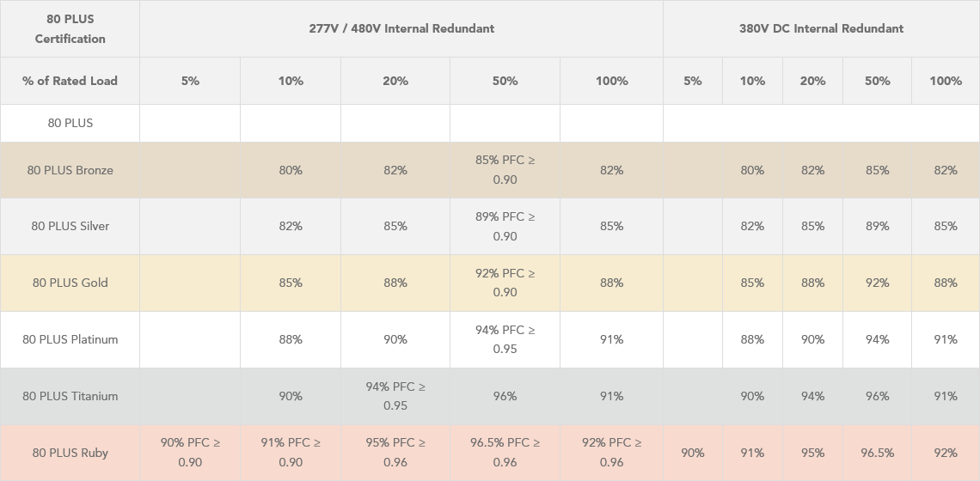
Task: Select the '95% PFC ≥ 0.96' Ruby cell
Action: [x=395, y=453]
